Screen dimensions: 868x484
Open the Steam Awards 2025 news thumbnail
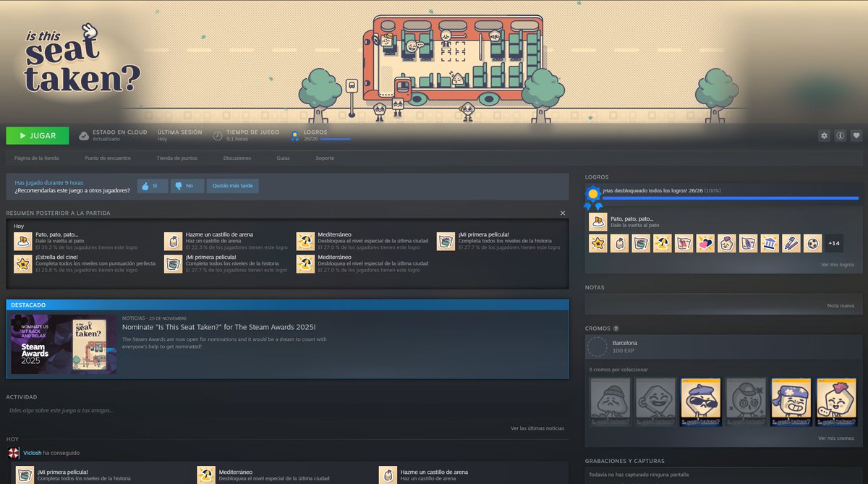(63, 344)
